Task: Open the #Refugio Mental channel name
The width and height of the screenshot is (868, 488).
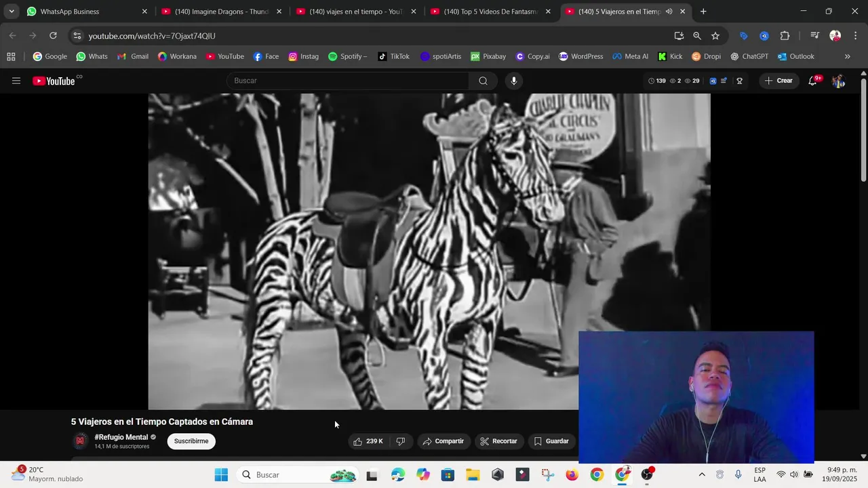Action: coord(121,437)
